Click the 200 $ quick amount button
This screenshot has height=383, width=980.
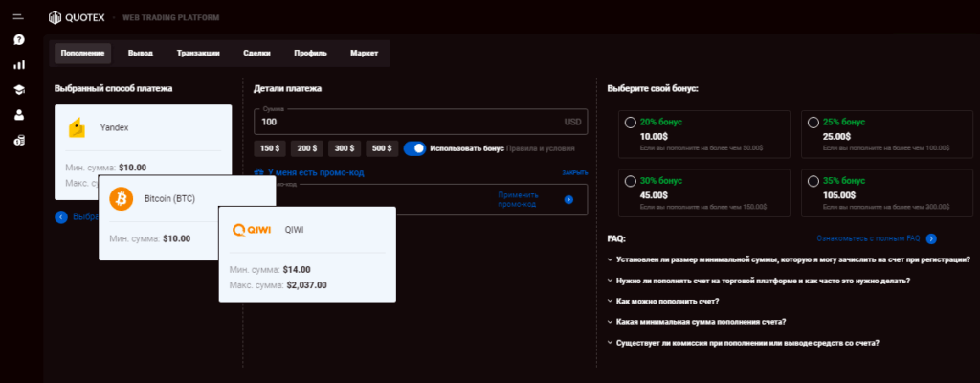point(306,148)
